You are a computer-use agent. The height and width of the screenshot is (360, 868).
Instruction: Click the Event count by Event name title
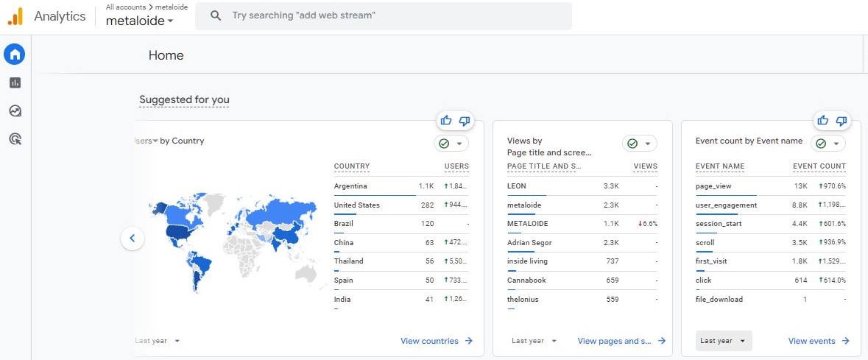749,141
